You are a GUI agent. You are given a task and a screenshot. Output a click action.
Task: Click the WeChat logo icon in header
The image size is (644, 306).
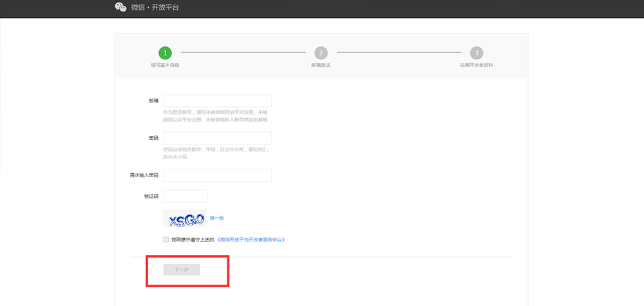click(x=120, y=7)
